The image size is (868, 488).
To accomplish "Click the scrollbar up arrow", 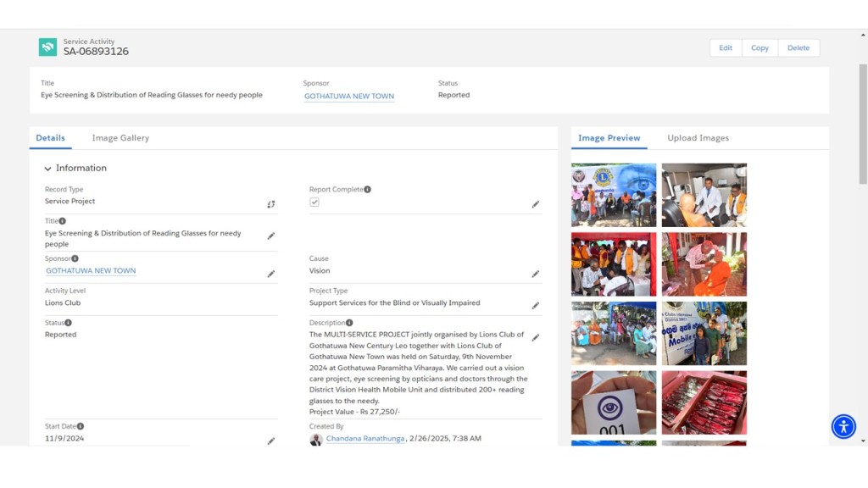I will coord(863,35).
